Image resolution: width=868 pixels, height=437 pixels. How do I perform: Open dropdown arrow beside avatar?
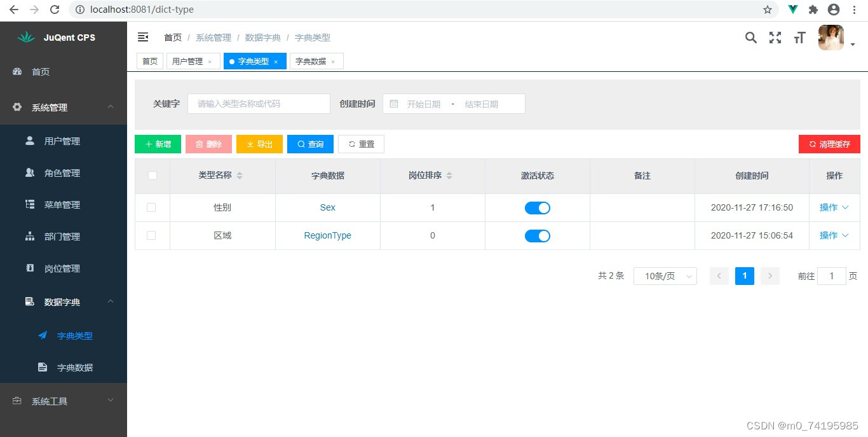(x=853, y=45)
